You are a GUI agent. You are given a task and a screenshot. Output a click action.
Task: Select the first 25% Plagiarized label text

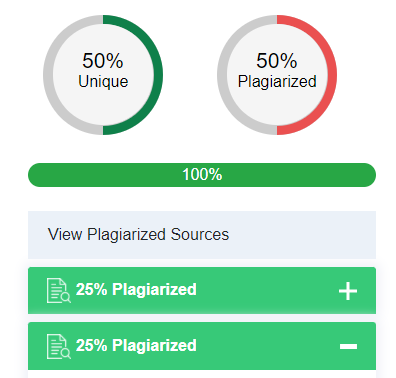(136, 289)
